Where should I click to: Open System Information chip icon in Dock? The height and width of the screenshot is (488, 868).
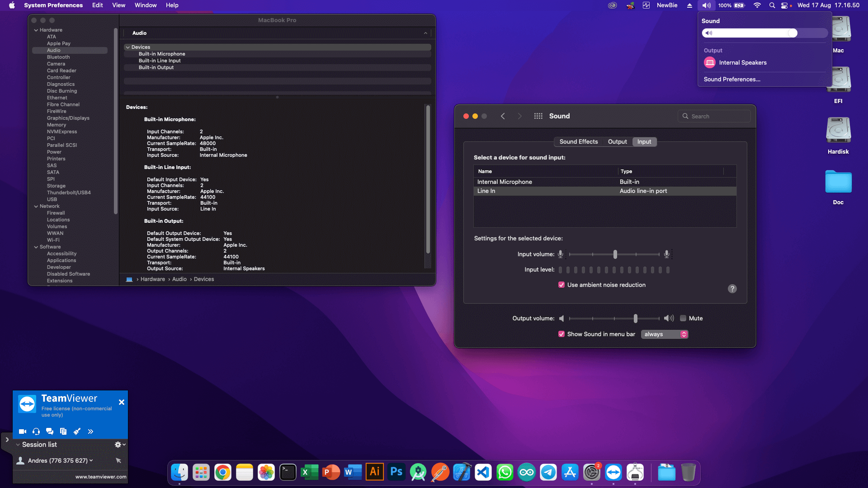[x=635, y=473]
